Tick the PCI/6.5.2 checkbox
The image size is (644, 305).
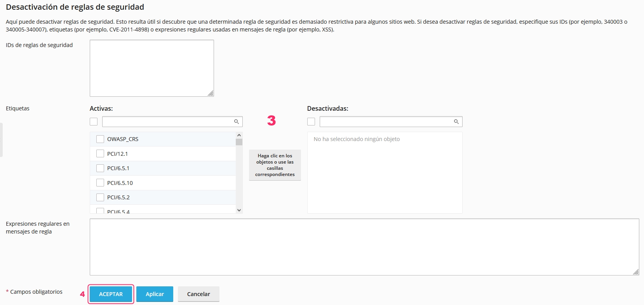pos(100,197)
